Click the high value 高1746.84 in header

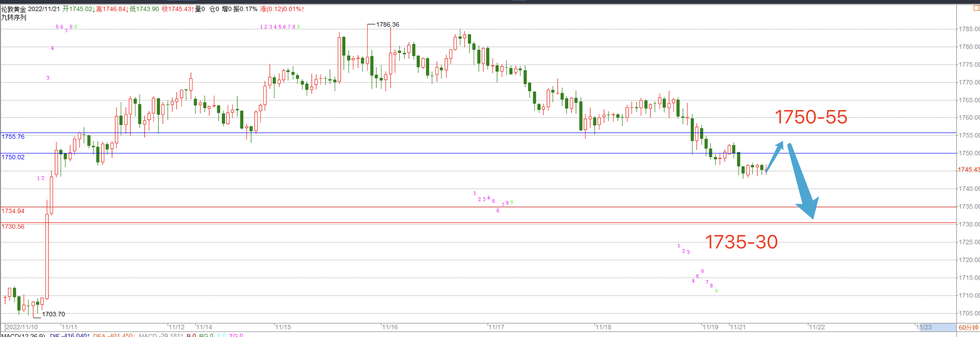click(x=112, y=9)
